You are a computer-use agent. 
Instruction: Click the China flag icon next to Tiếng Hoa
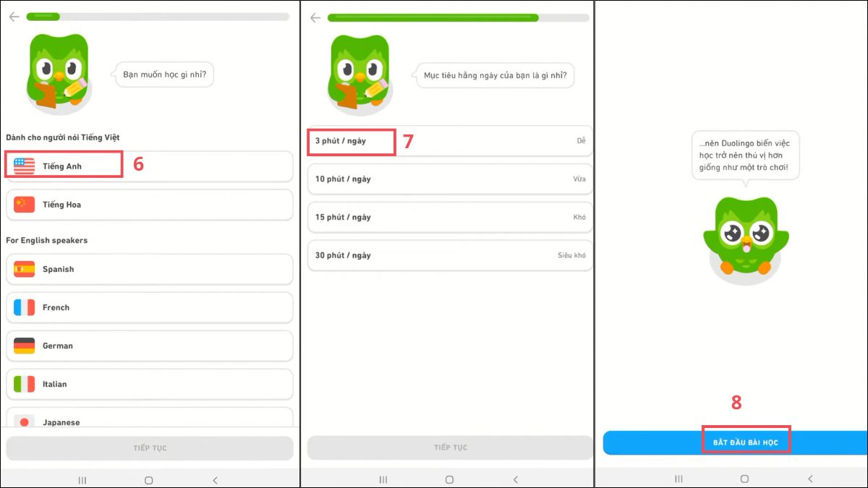[24, 205]
